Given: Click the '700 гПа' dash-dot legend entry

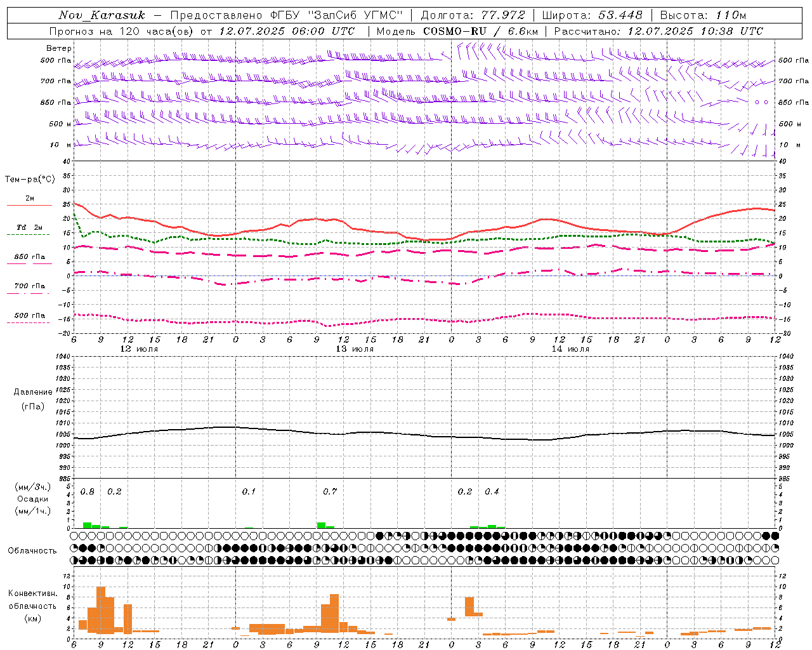Looking at the screenshot, I should tap(29, 289).
